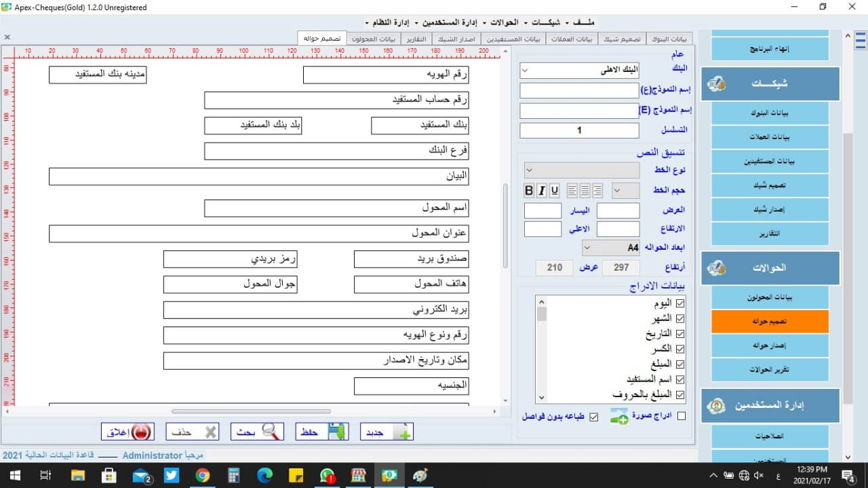Click the إصدار حواله sidebar button

[770, 345]
